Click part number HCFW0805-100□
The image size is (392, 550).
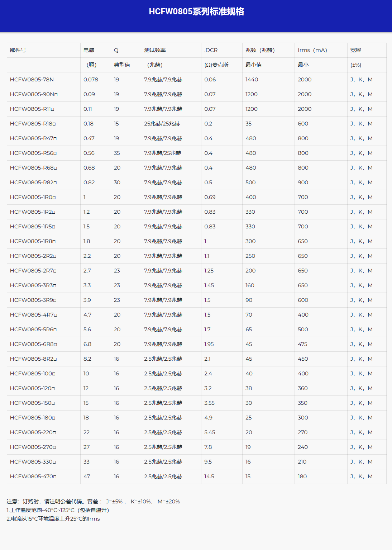pos(33,374)
